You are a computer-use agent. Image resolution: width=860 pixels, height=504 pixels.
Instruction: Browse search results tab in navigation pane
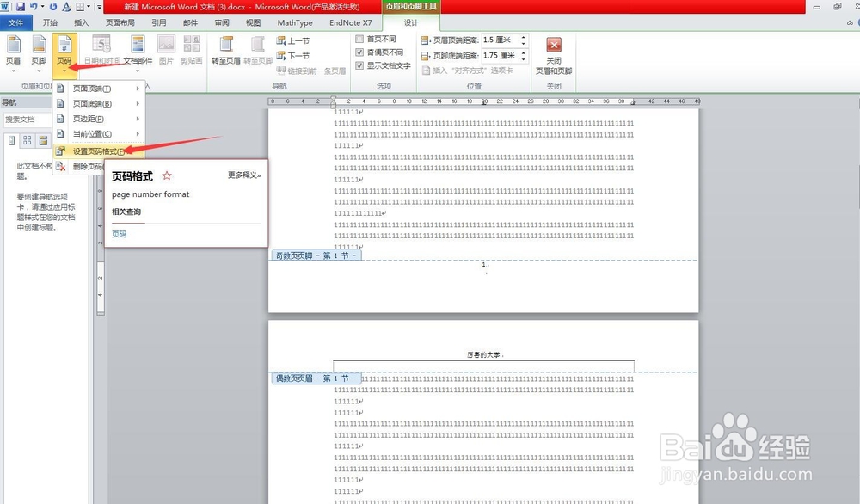click(x=43, y=141)
